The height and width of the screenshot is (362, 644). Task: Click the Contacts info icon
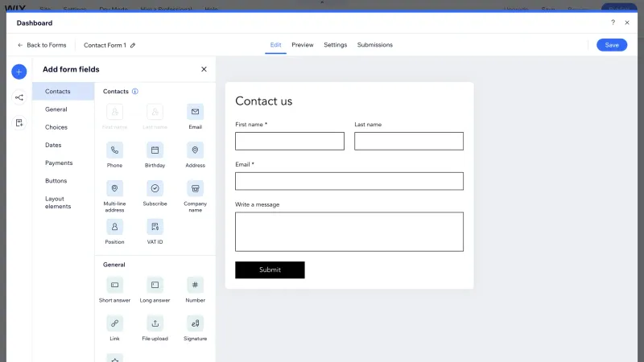[135, 92]
